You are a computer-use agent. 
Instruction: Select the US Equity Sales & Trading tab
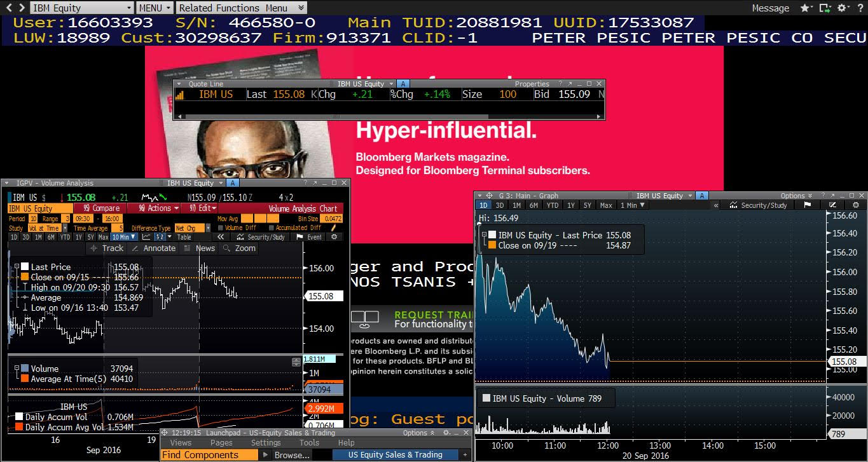pos(396,454)
